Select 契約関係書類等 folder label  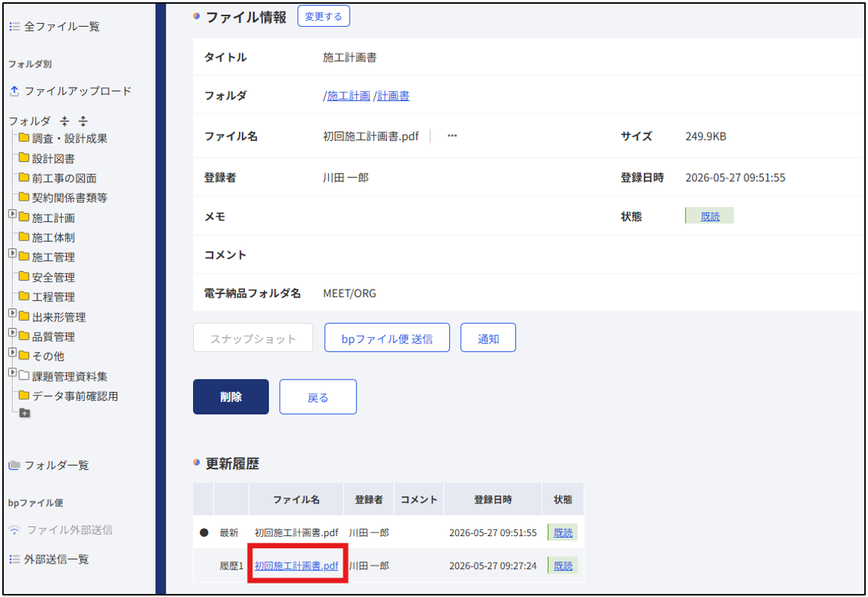pyautogui.click(x=70, y=198)
